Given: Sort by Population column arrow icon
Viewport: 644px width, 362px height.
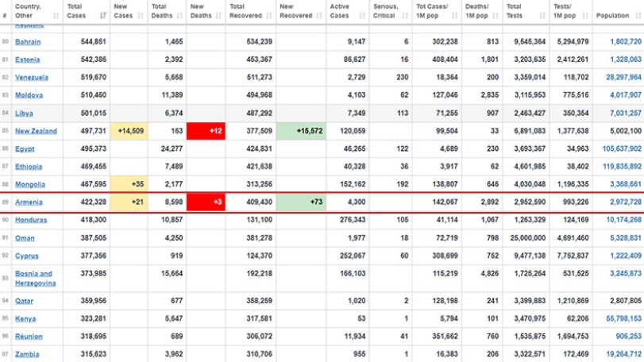Looking at the screenshot, I should click(x=638, y=16).
